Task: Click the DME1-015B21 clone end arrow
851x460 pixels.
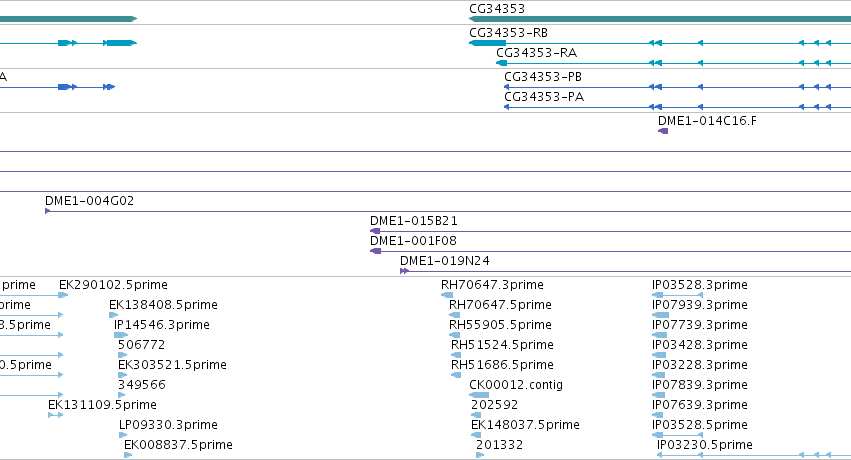Action: click(375, 231)
